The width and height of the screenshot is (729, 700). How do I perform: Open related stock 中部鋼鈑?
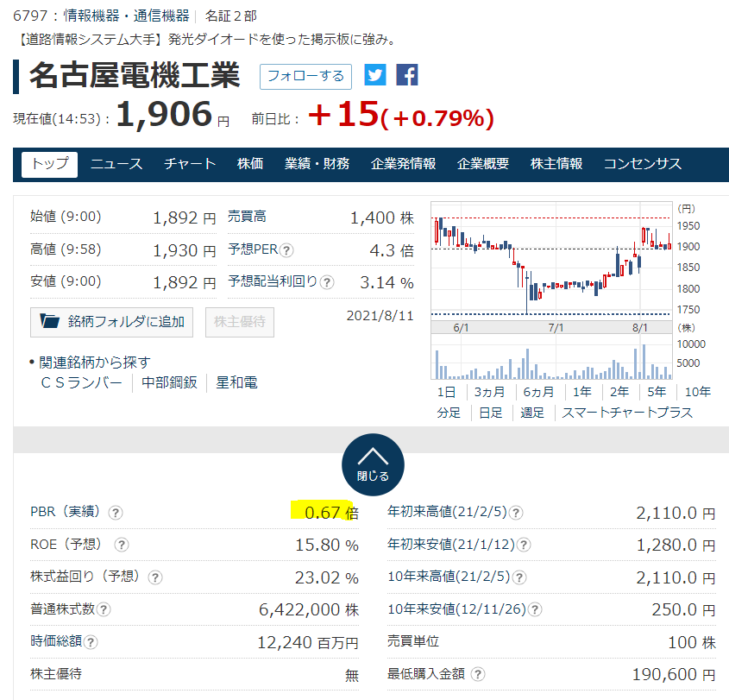click(x=169, y=382)
